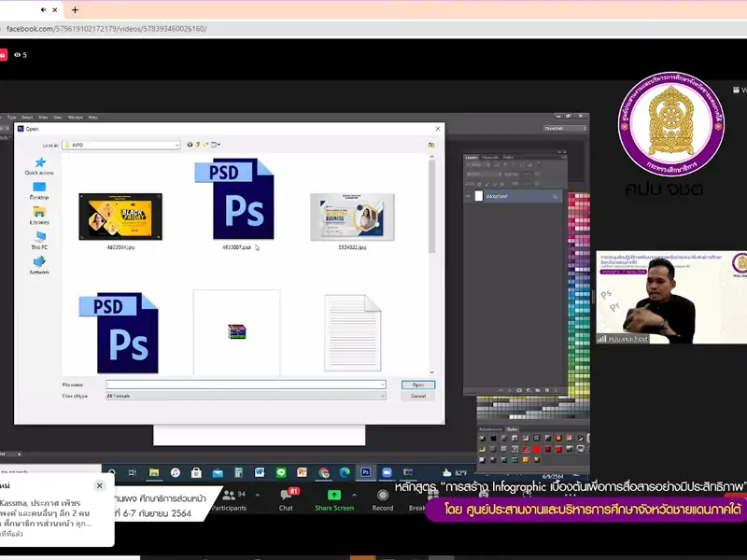Open the Zoom Chat panel
The height and width of the screenshot is (560, 747).
[x=287, y=499]
